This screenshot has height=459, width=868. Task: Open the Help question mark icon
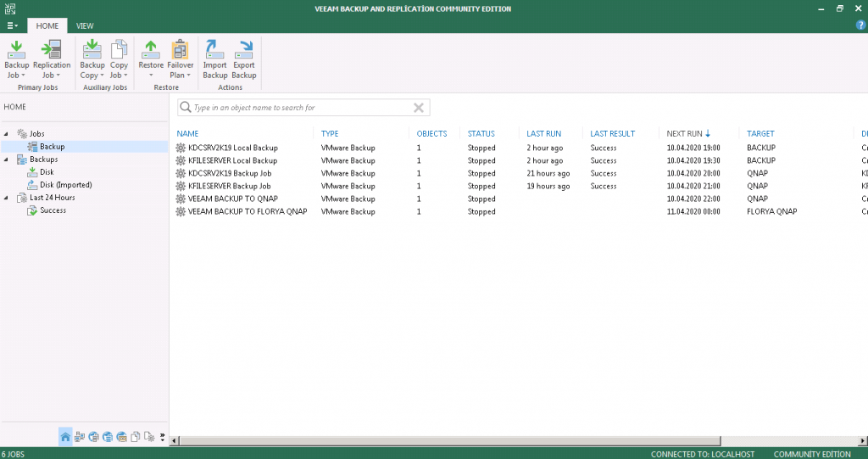860,25
